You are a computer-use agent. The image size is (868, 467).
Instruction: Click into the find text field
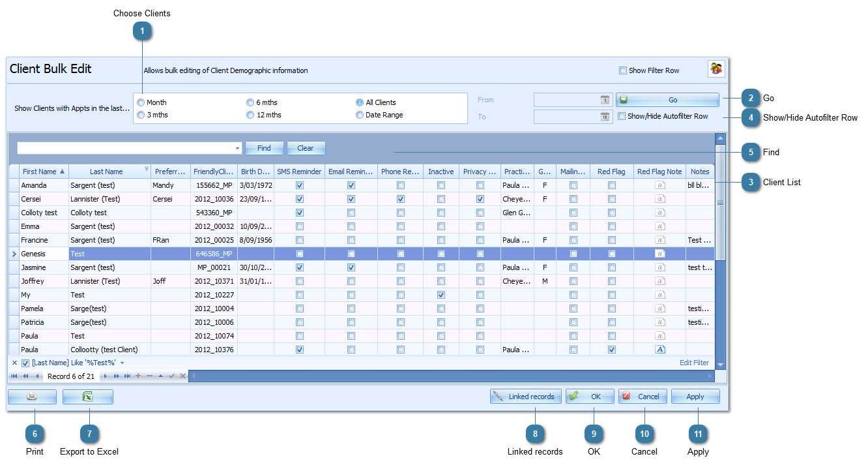125,148
